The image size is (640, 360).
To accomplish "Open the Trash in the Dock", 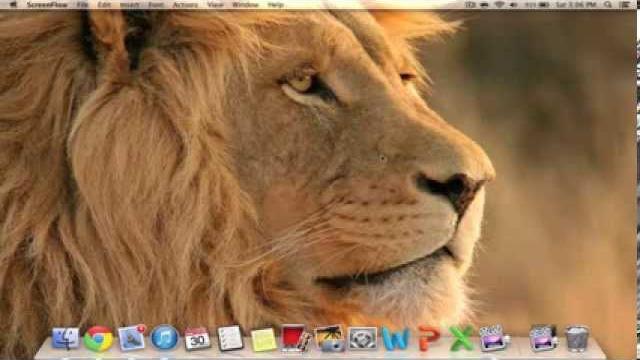I will coord(577,338).
